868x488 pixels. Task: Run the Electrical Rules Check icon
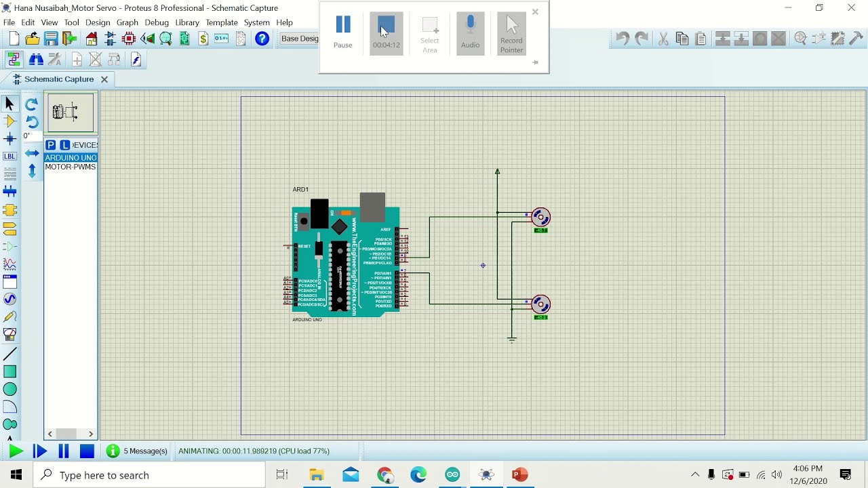[136, 60]
